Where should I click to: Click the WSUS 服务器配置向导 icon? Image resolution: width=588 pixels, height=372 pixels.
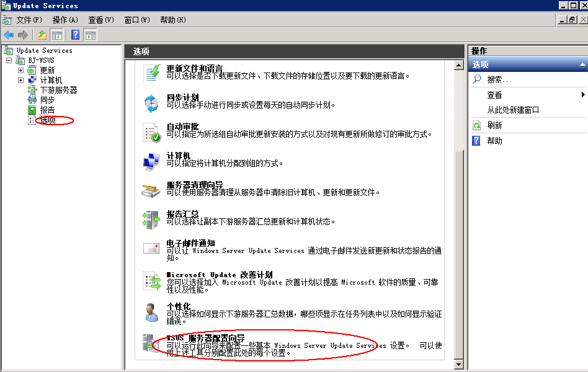point(150,343)
